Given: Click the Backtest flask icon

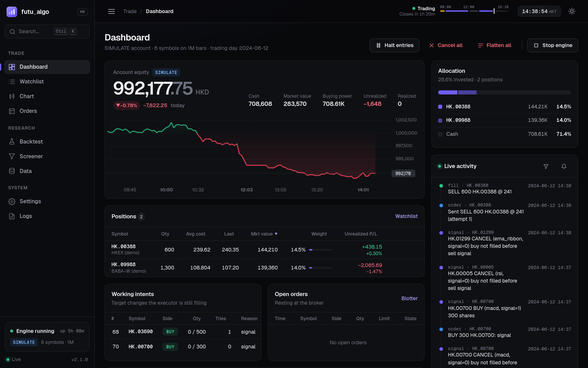Looking at the screenshot, I should pos(12,142).
